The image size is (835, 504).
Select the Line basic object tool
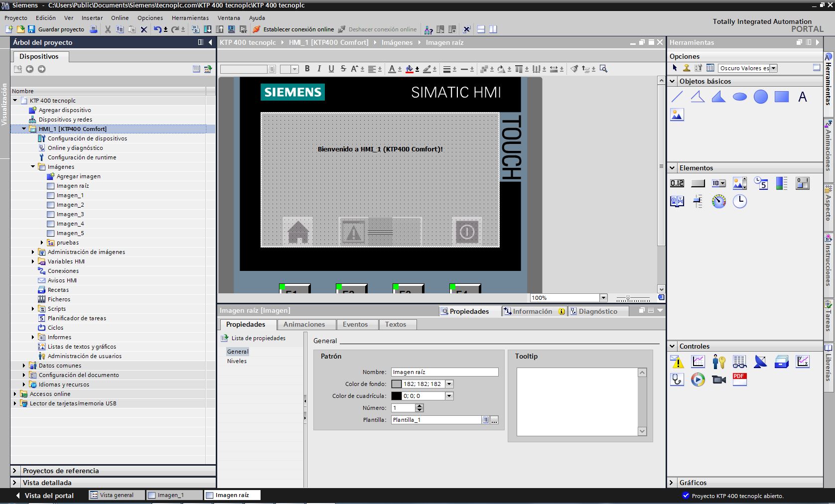[677, 97]
